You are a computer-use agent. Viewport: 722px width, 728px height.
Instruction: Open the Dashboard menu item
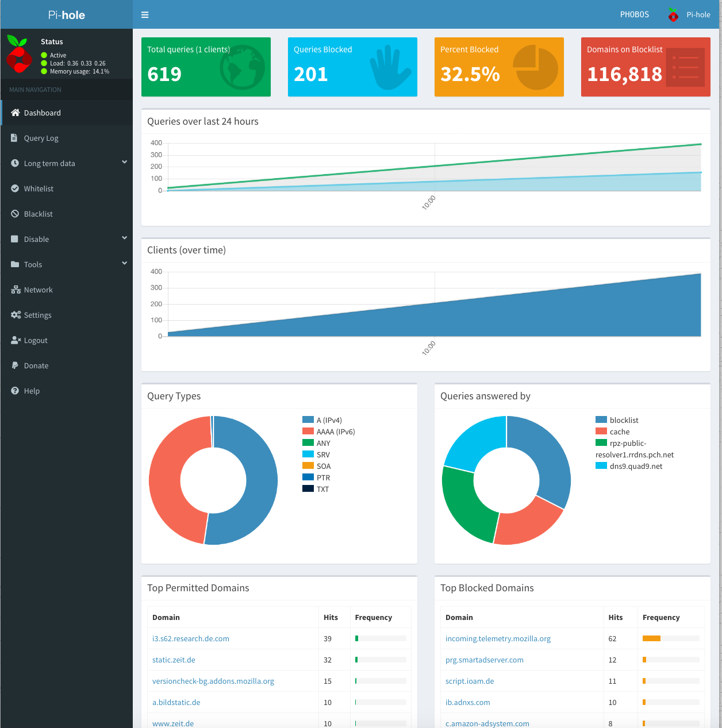(67, 113)
